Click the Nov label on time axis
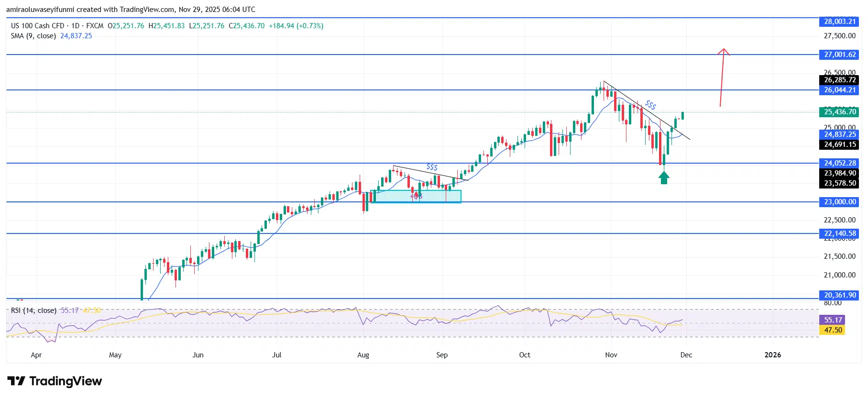Viewport: 868px width, 399px height. click(x=611, y=355)
